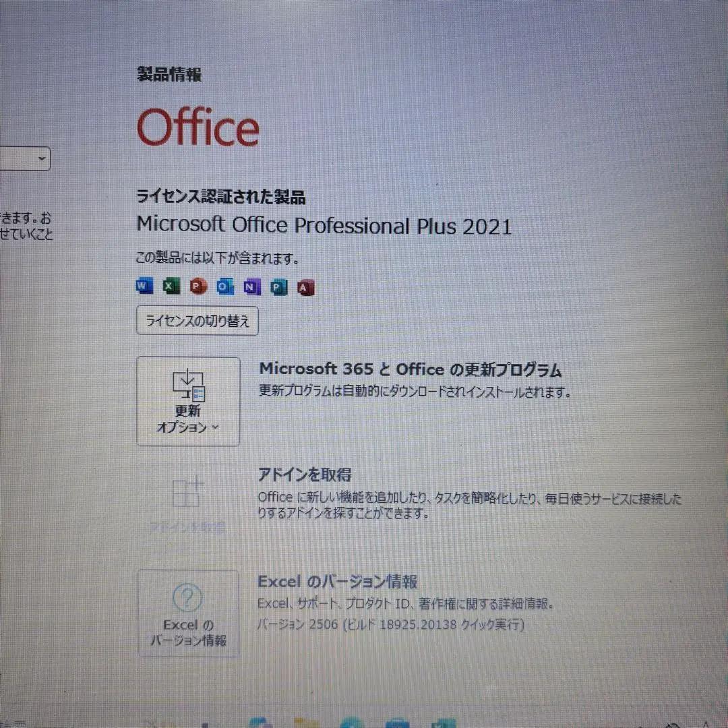Click the 更新プログラムは自動的に description text
The height and width of the screenshot is (728, 728).
pos(415,392)
